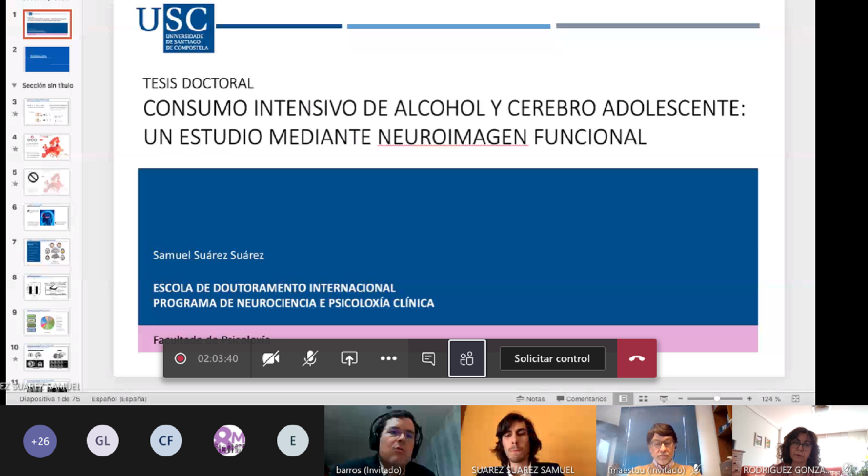Open the Notas pane
Screen dimensions: 868x476
click(530, 399)
